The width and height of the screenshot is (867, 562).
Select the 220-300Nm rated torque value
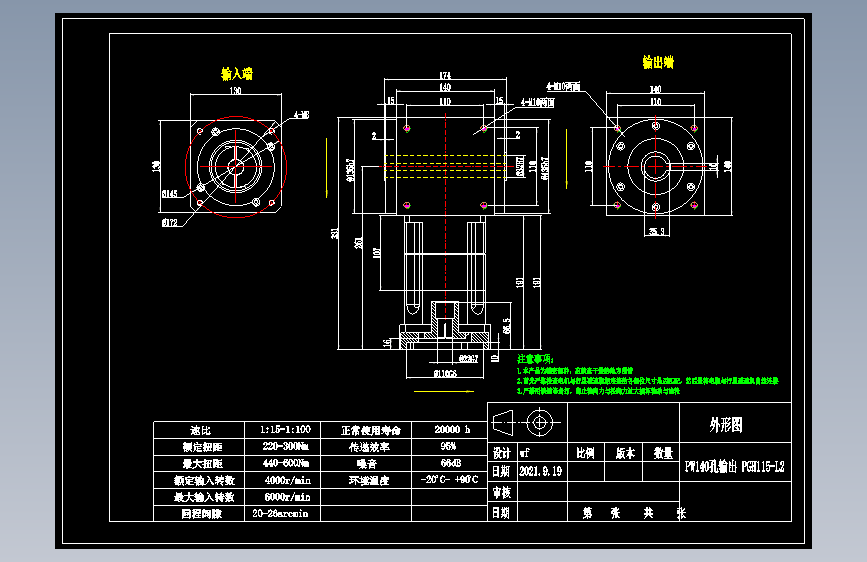(x=285, y=446)
